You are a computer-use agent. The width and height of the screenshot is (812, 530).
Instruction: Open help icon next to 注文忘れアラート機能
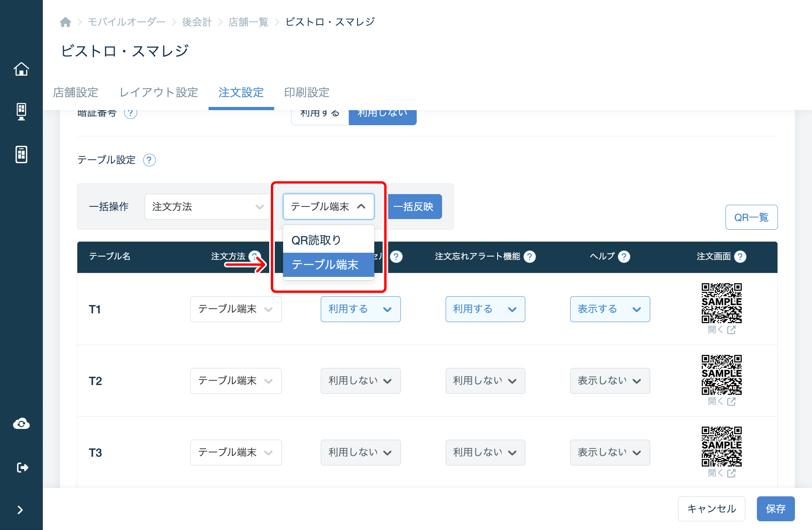[530, 257]
